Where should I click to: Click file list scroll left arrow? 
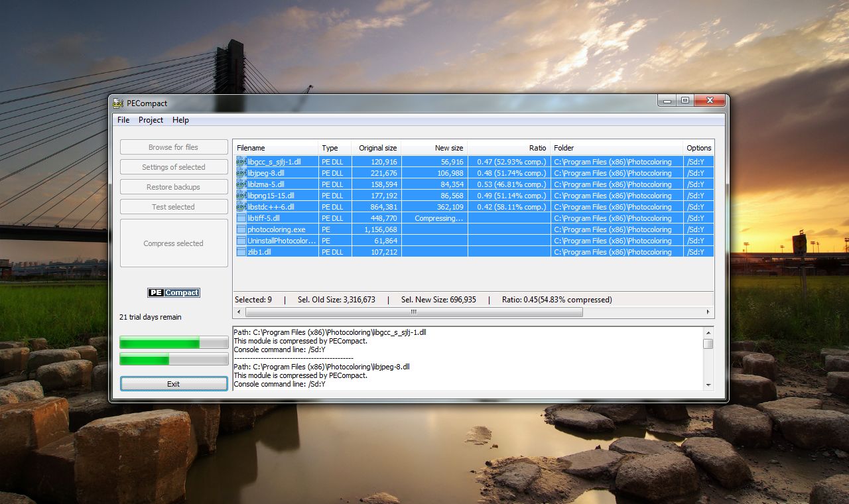coord(238,312)
